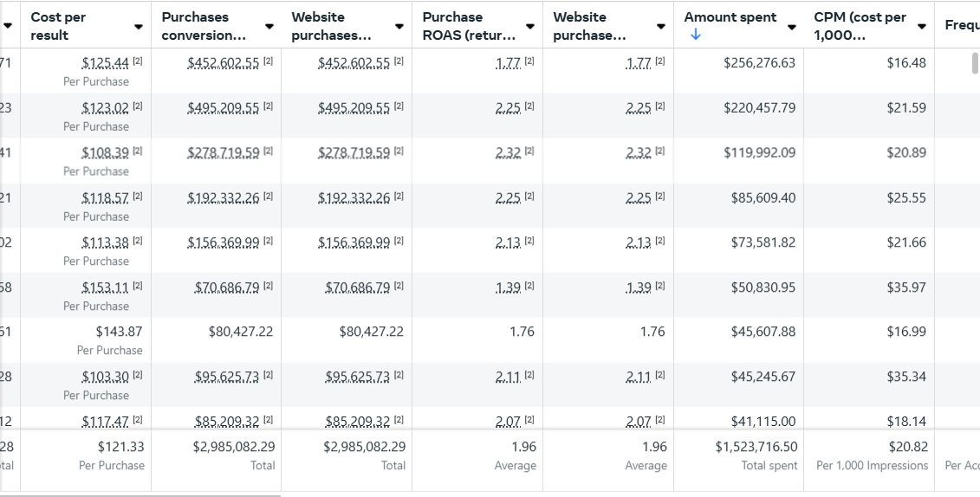Image resolution: width=980 pixels, height=497 pixels.
Task: Open dropdown arrow of the cut-off leftmost column
Action: pos(8,26)
